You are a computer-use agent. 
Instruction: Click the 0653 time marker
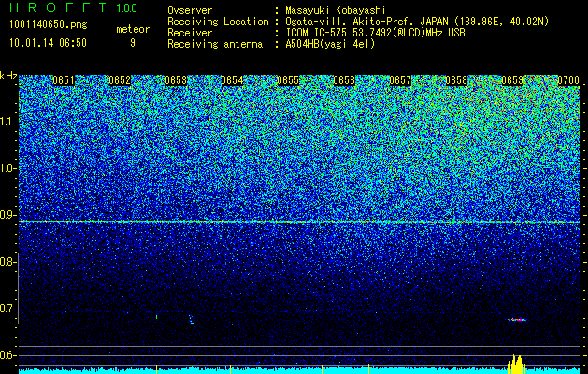(x=176, y=80)
